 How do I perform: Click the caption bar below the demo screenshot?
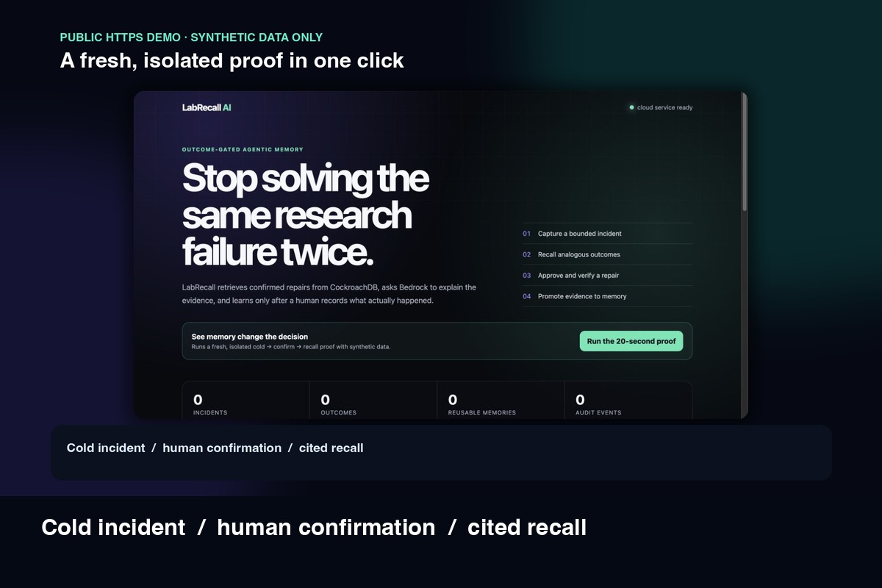(x=441, y=452)
